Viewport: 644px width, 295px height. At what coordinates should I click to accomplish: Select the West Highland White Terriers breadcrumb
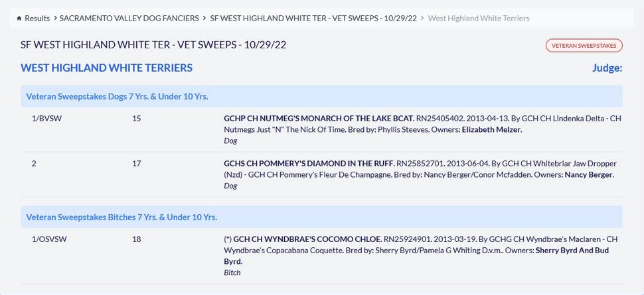479,19
